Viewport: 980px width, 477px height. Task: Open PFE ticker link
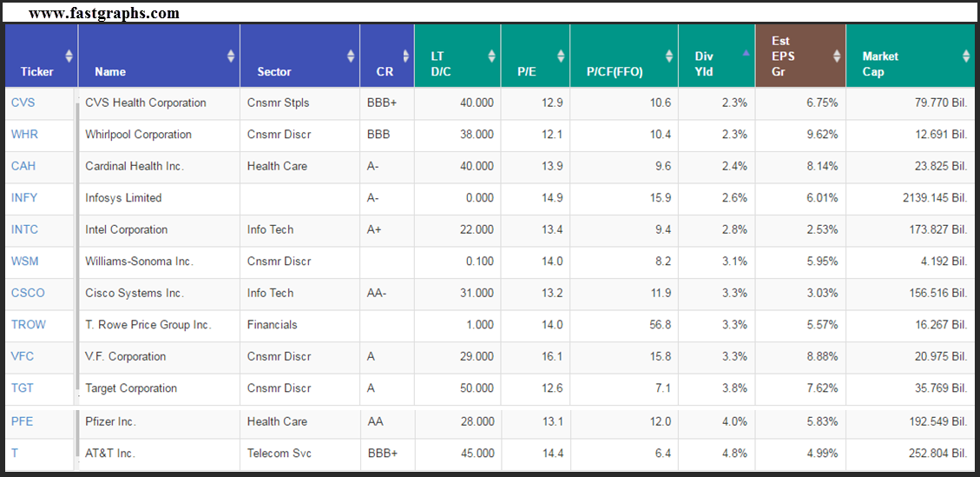[22, 421]
